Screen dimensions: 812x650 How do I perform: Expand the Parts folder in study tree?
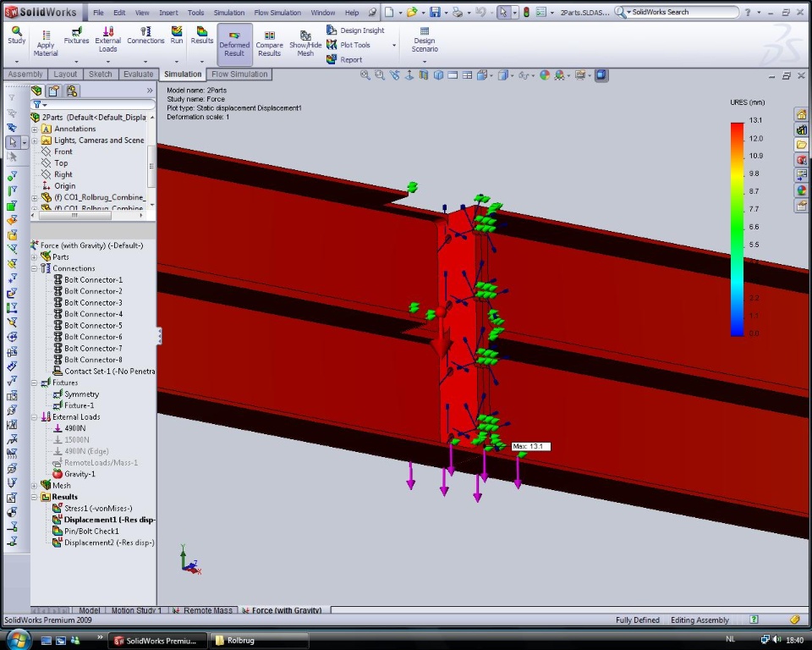35,257
